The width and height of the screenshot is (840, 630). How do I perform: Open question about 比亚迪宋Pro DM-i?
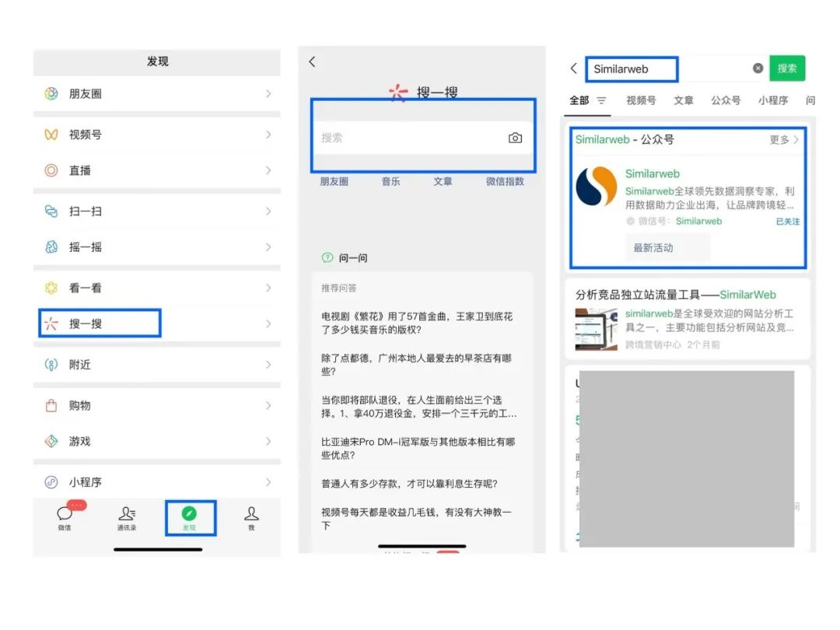(418, 449)
